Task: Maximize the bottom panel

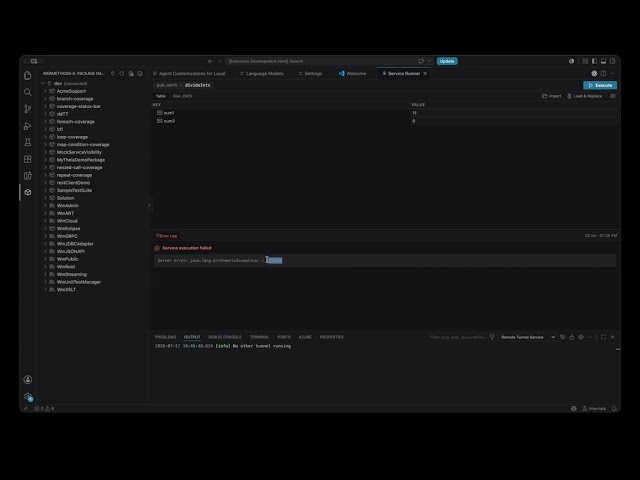Action: tap(603, 337)
